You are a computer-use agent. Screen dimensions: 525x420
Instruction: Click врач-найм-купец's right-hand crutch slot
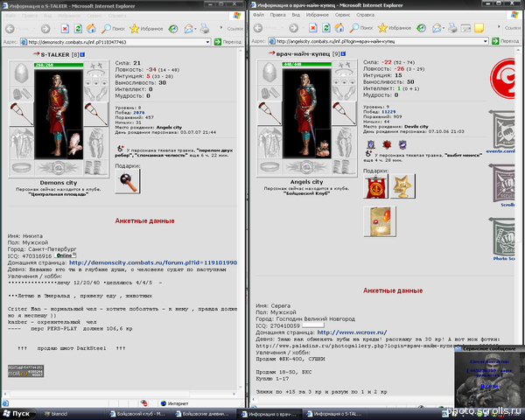point(344,113)
